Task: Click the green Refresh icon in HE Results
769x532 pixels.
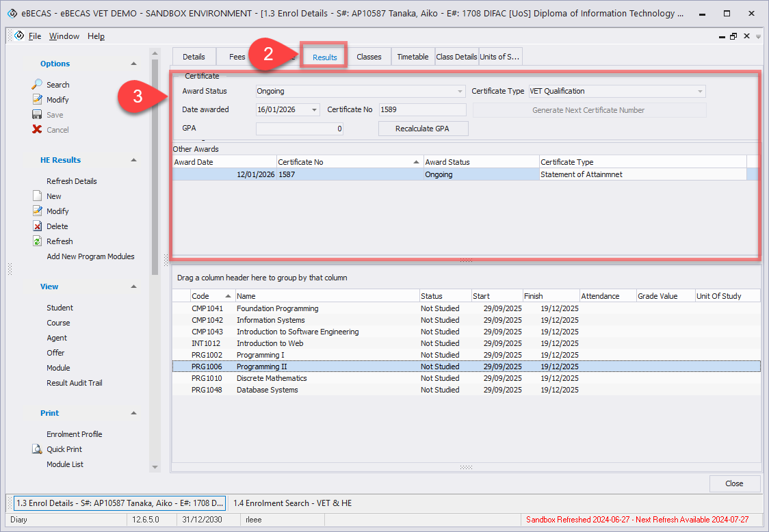Action: tap(38, 241)
